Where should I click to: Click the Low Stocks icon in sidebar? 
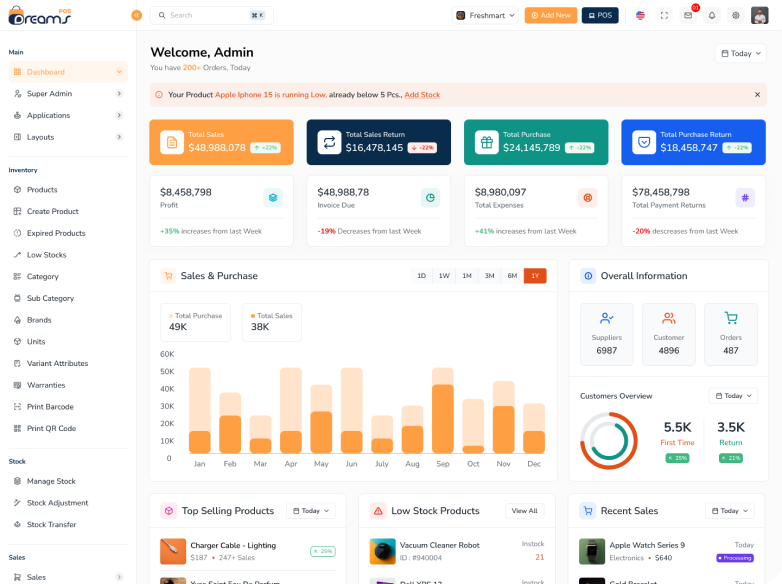coord(17,255)
